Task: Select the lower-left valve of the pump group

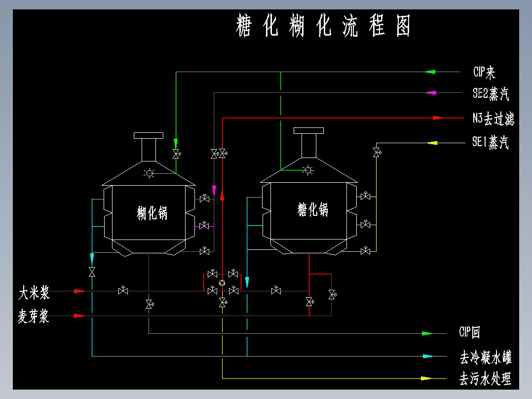Action: click(212, 290)
